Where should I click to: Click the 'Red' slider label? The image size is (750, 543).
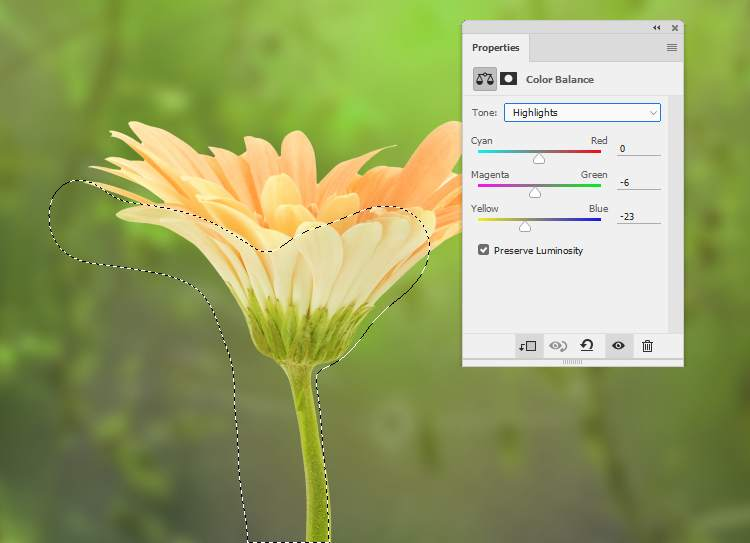(599, 141)
